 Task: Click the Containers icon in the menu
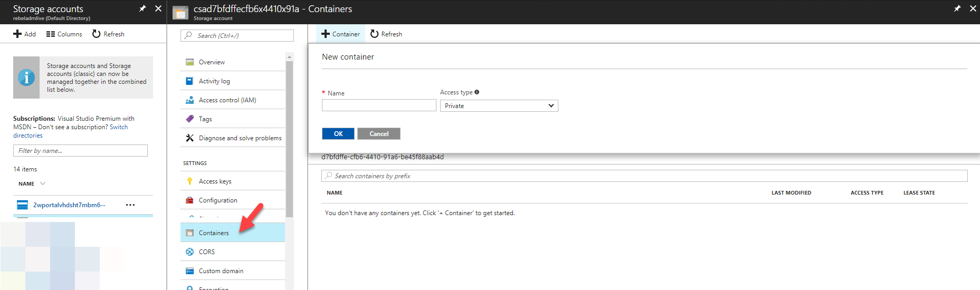[x=189, y=233]
